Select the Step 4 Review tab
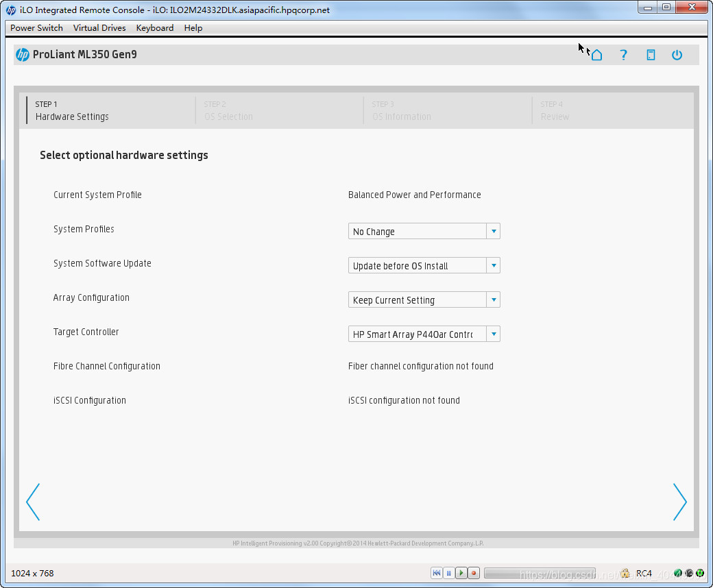 click(612, 110)
